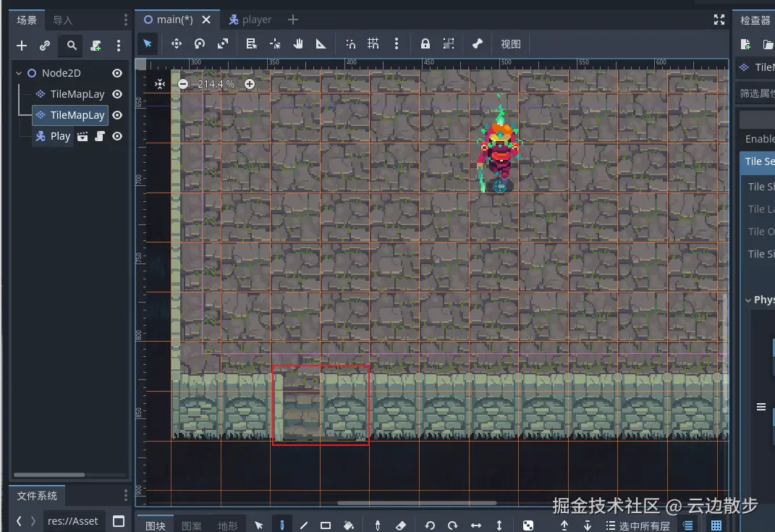Viewport: 775px width, 532px height.
Task: Open the Player node's script
Action: coord(100,137)
